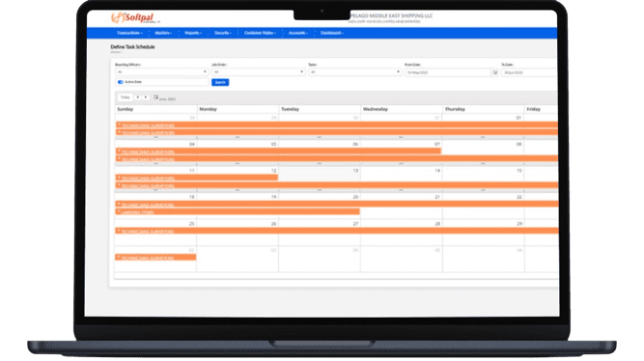Screen dimensions: 644x361
Task: Open the Landing Items event bar
Action: pos(238,212)
